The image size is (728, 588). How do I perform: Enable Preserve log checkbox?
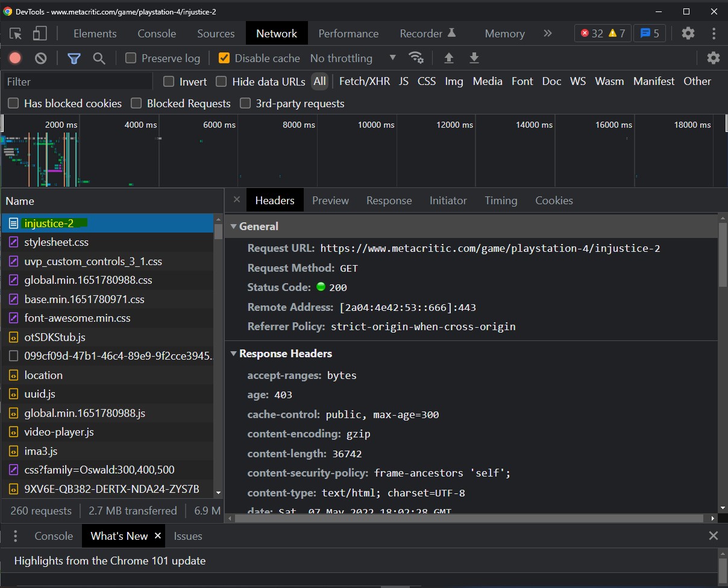click(131, 58)
